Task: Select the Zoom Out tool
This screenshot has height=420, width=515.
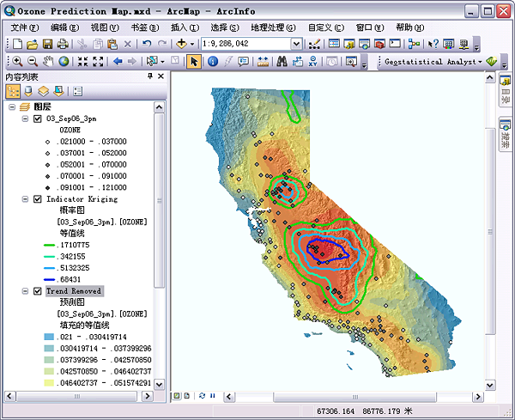Action: [33, 62]
